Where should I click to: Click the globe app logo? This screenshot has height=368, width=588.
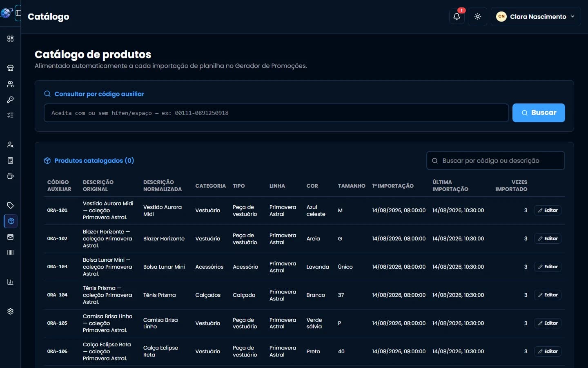[6, 13]
